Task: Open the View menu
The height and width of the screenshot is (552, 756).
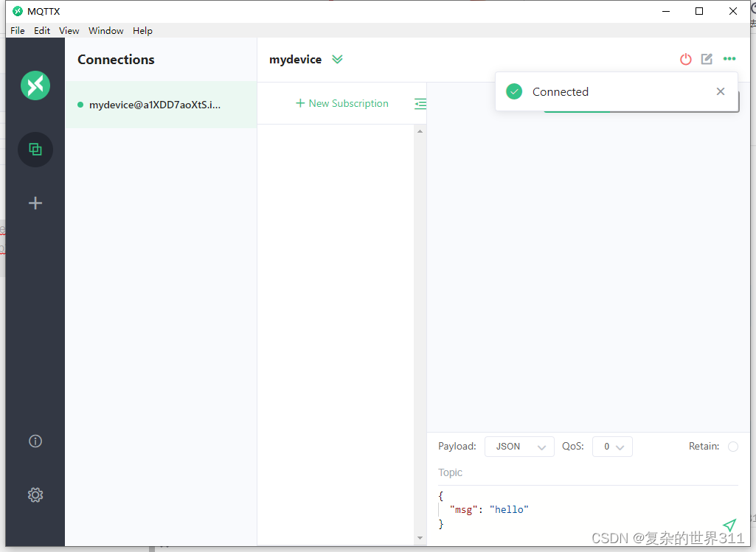Action: point(69,31)
